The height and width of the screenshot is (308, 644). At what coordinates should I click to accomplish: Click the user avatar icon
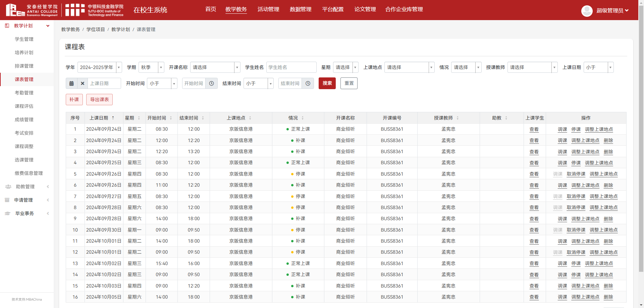tap(587, 11)
